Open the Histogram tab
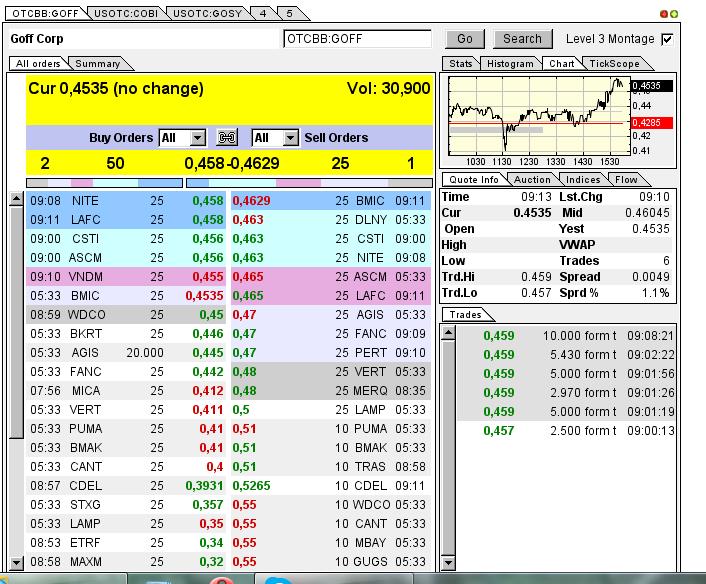This screenshot has width=706, height=584. (510, 63)
